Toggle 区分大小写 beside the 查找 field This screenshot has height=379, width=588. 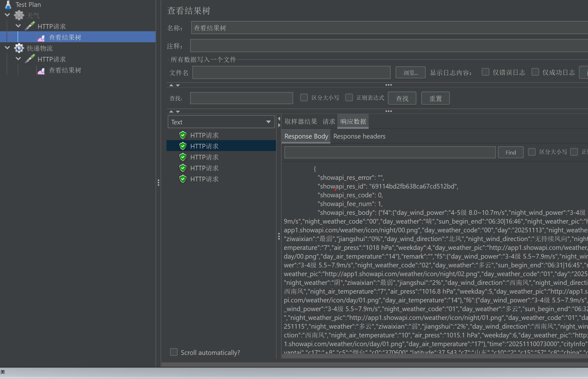304,98
